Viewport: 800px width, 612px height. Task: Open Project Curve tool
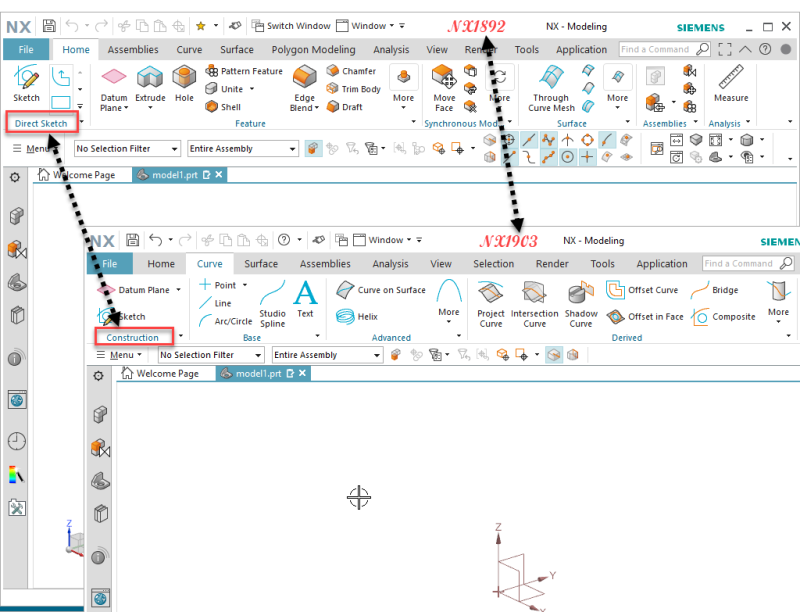[x=491, y=304]
